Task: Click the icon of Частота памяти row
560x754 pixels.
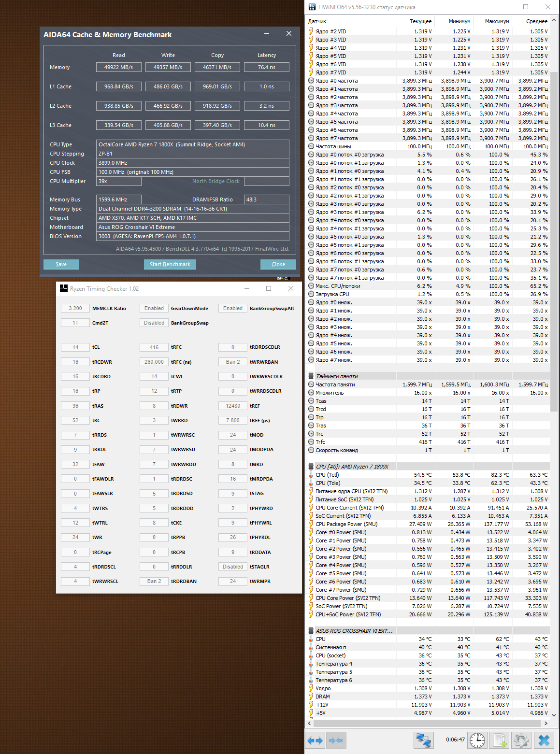Action: coord(311,384)
